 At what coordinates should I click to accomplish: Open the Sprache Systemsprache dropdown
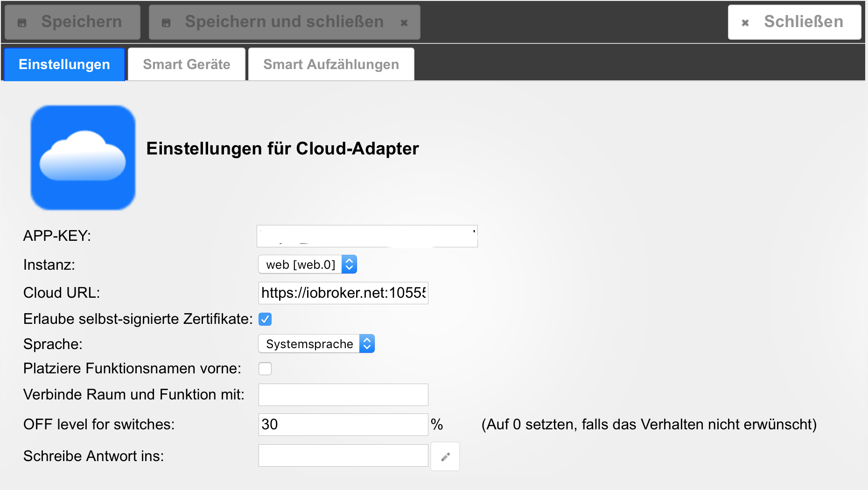[316, 344]
